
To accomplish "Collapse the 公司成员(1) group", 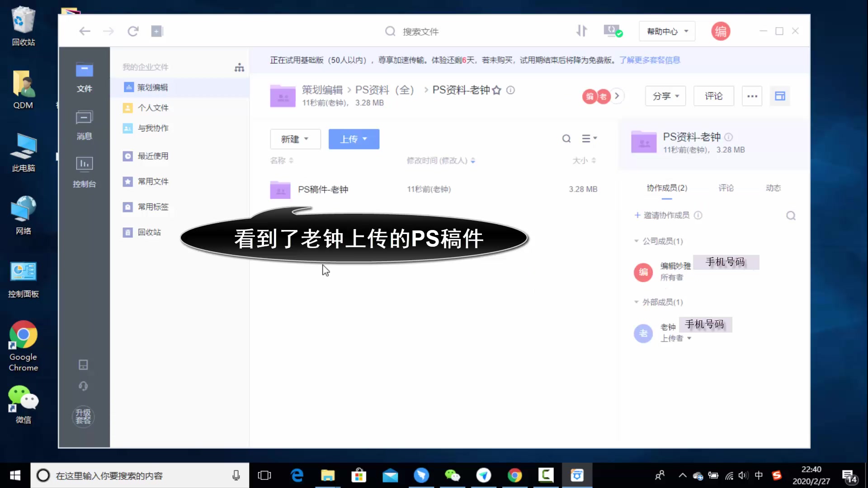I will tap(636, 241).
